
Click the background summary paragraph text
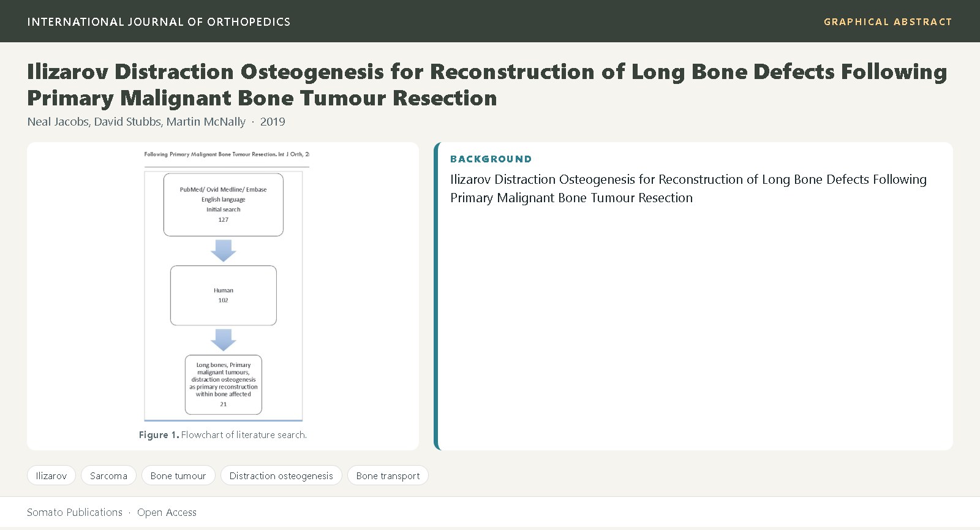pyautogui.click(x=688, y=189)
